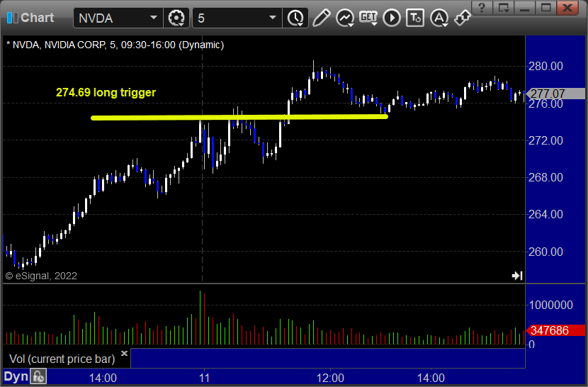This screenshot has height=387, width=588.
Task: Click the 274.69 long trigger text annotation
Action: click(x=106, y=92)
